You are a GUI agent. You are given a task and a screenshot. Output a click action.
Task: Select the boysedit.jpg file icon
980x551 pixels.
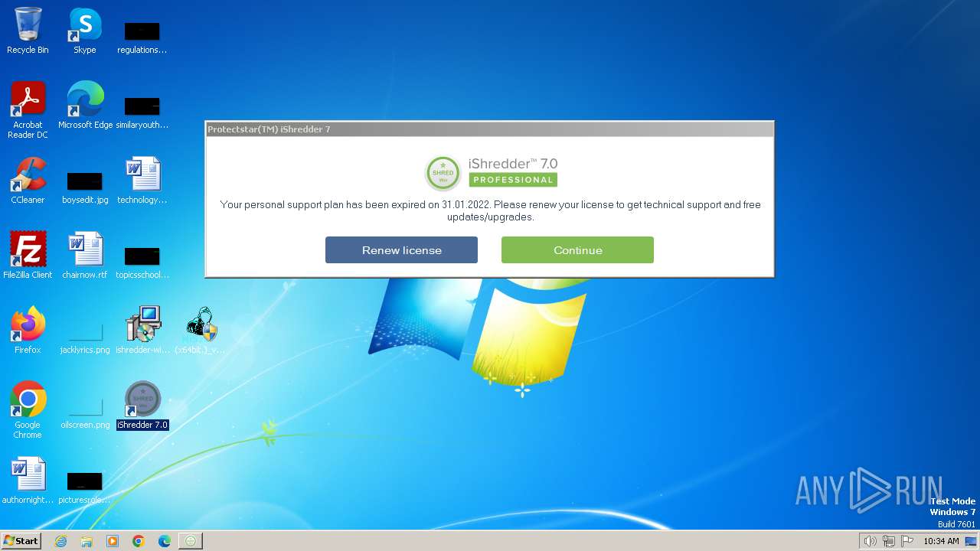point(85,188)
